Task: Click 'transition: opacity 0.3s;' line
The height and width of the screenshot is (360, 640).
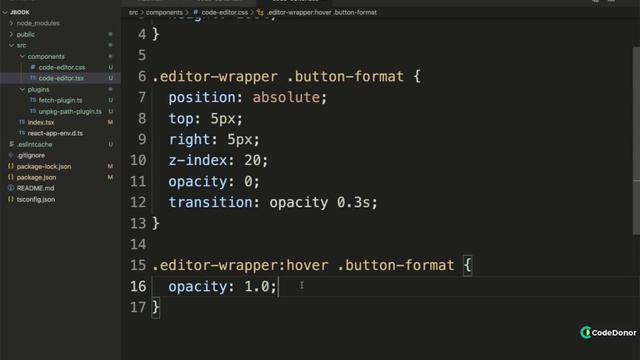Action: coord(273,202)
